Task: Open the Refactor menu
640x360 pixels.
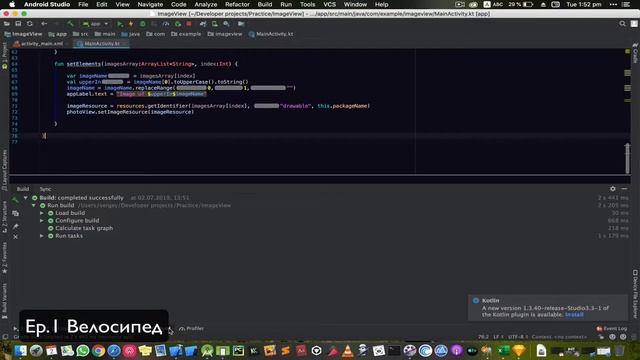Action: pos(237,4)
